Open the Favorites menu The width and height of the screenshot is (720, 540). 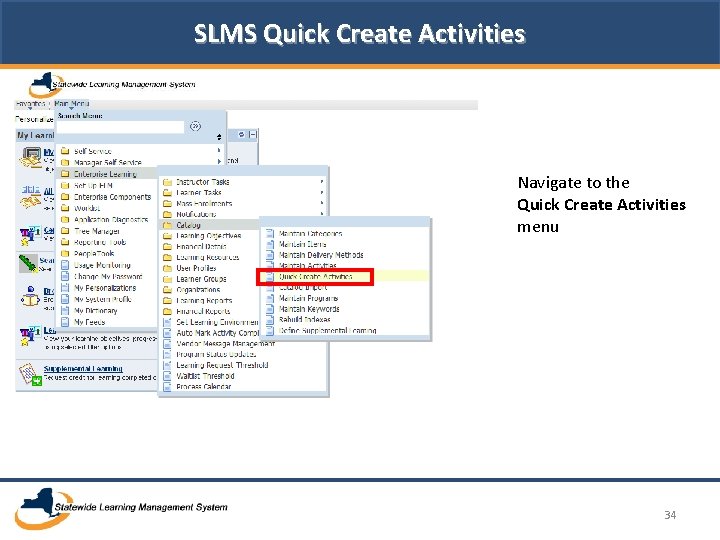coord(30,104)
